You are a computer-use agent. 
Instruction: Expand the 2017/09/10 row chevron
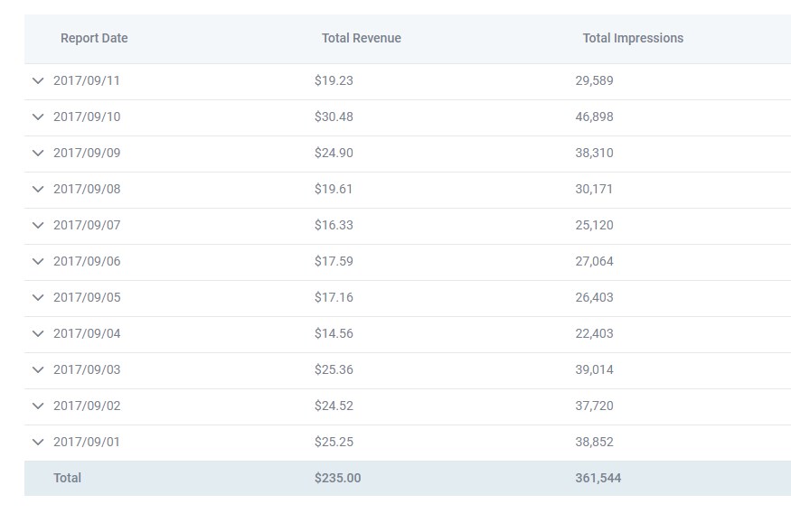pyautogui.click(x=38, y=117)
